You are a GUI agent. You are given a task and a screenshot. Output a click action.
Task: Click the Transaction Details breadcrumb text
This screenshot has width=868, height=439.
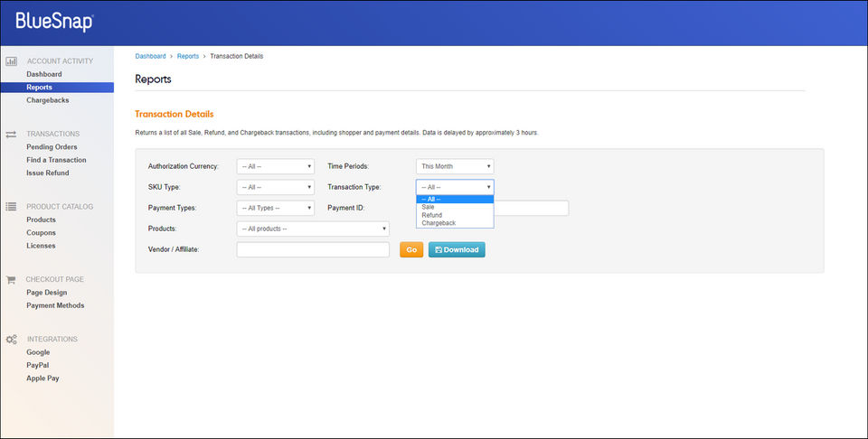pyautogui.click(x=236, y=56)
